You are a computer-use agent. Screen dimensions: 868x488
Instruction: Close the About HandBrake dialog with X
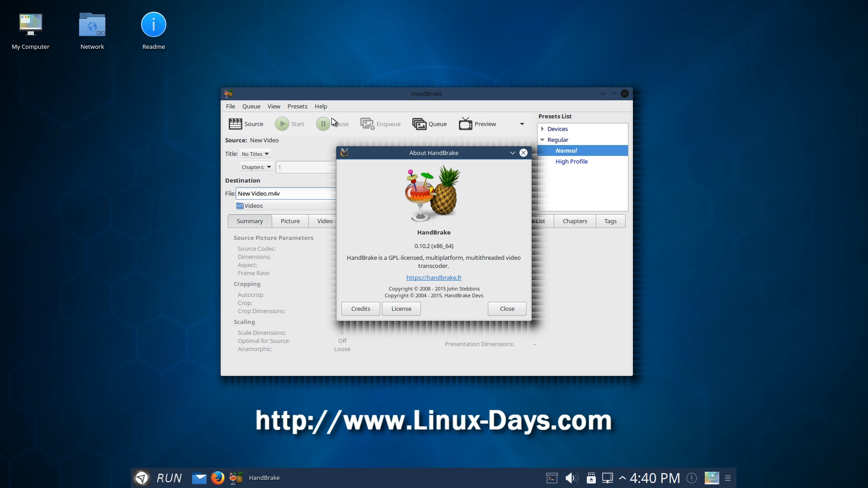pyautogui.click(x=524, y=153)
